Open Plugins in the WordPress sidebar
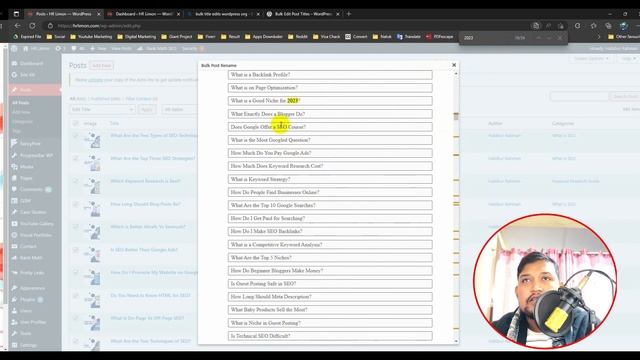640x360 pixels. click(x=27, y=300)
